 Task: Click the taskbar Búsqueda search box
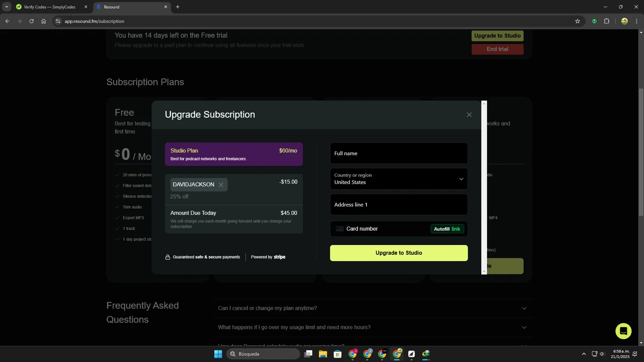[x=263, y=354]
